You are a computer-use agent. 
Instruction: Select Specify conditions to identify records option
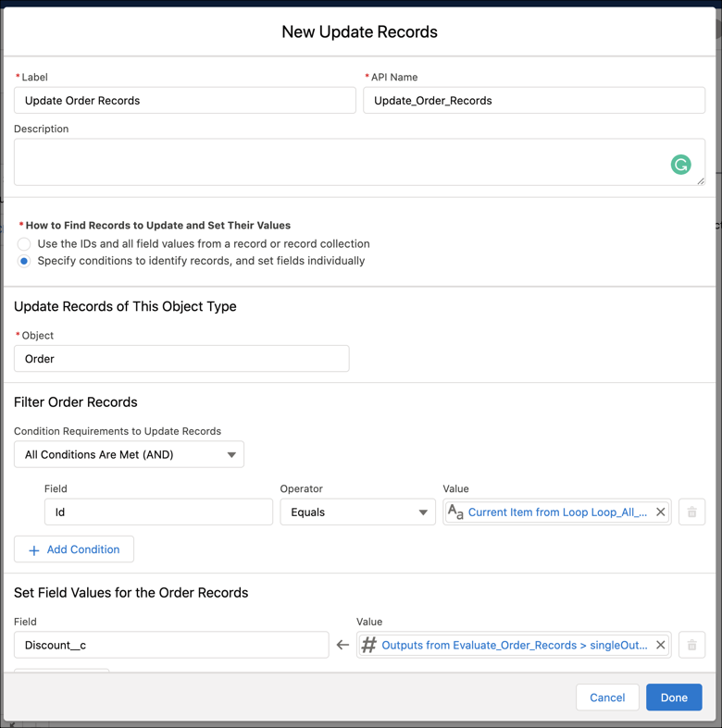(x=24, y=261)
